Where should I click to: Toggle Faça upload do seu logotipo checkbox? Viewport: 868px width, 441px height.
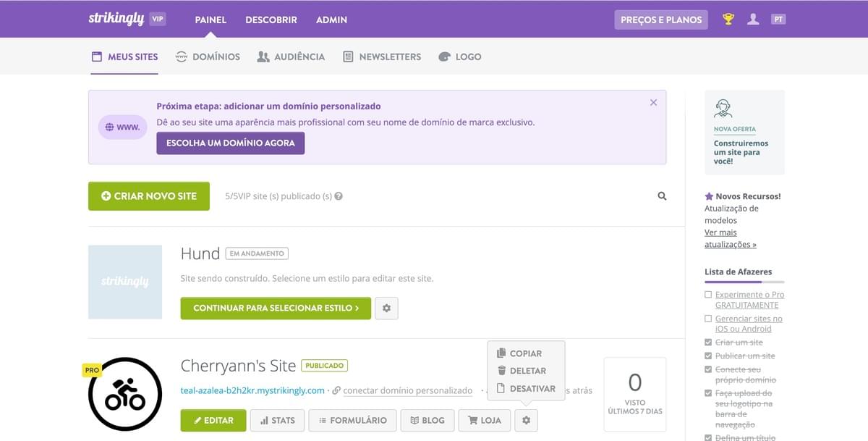click(x=708, y=393)
